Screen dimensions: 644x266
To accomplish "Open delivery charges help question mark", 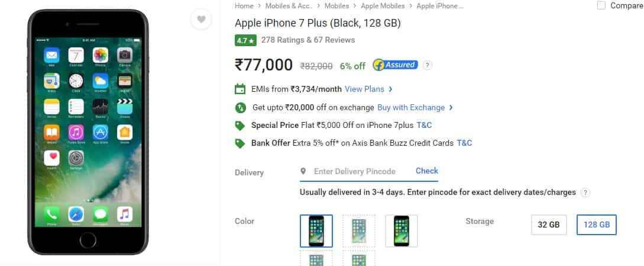I will 585,193.
